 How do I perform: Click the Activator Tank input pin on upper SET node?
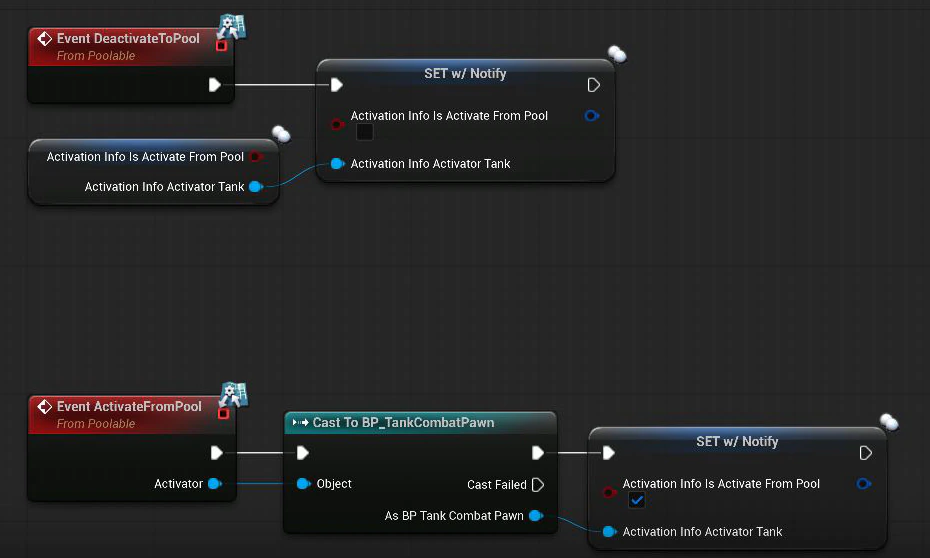click(337, 164)
